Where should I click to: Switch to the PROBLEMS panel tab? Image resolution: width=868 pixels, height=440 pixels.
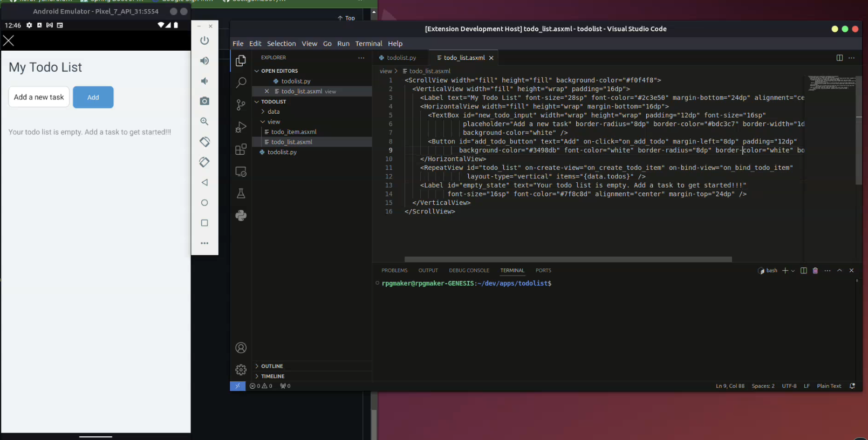394,271
